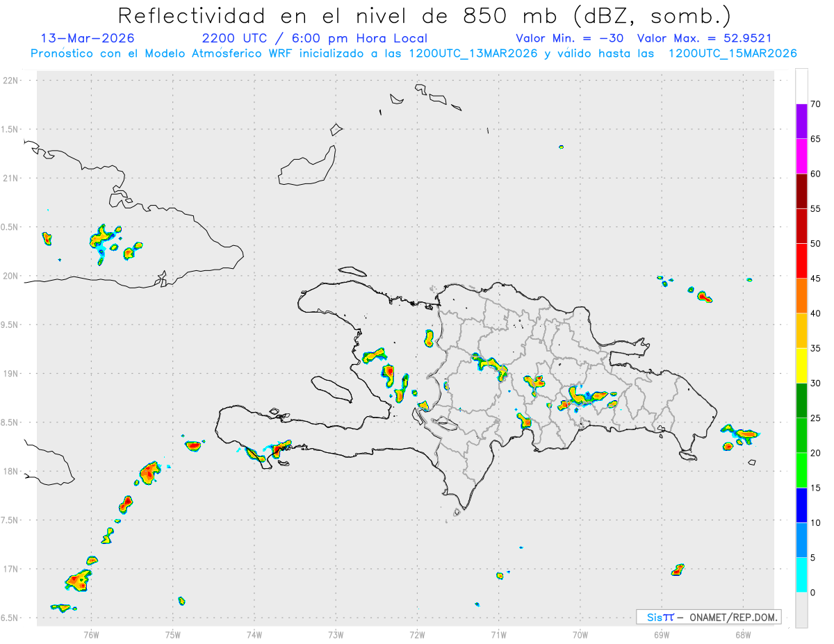Pick the magenta 60-65 dBZ colorbar segment
The image size is (834, 644).
[801, 156]
